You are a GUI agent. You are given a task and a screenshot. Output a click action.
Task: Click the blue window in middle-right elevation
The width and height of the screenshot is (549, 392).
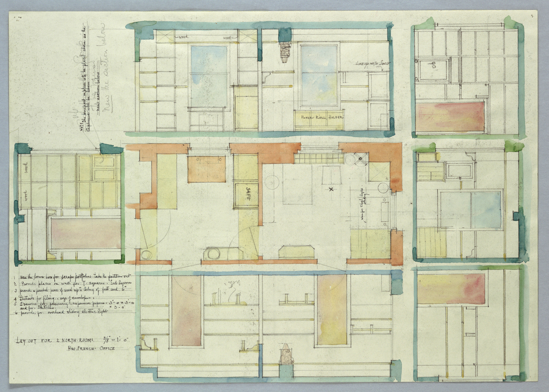tap(486, 210)
